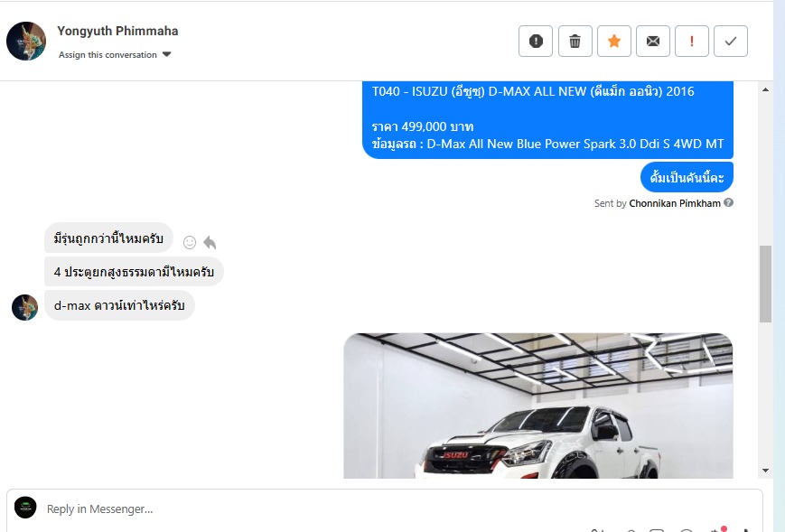785x532 pixels.
Task: Click the Reply in Messenger input field
Action: pyautogui.click(x=385, y=509)
